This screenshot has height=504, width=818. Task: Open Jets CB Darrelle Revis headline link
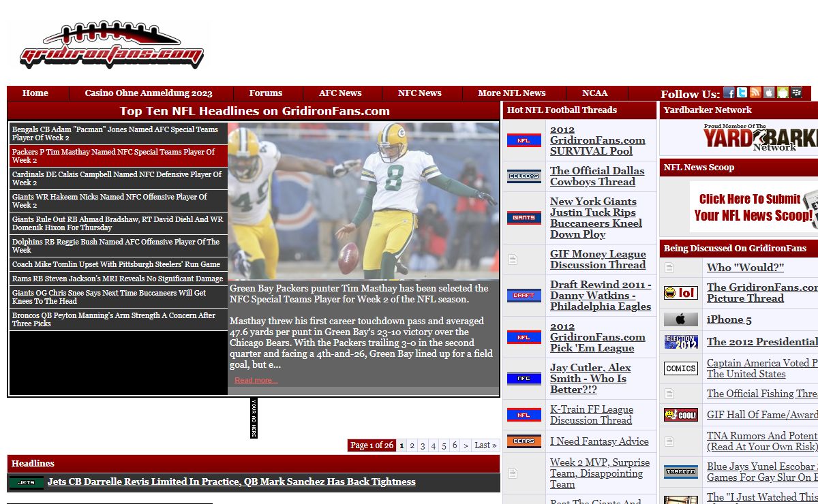(232, 482)
